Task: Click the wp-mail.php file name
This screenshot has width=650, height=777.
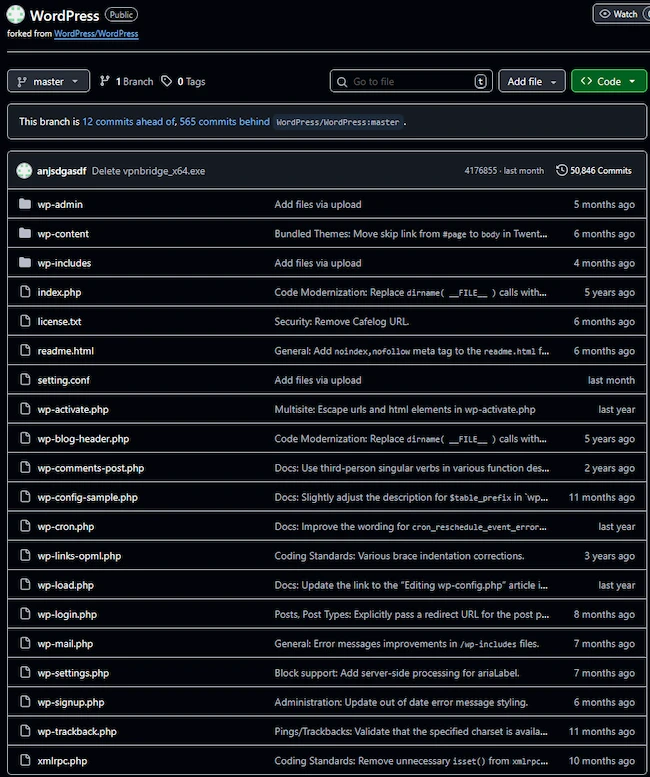Action: 65,644
